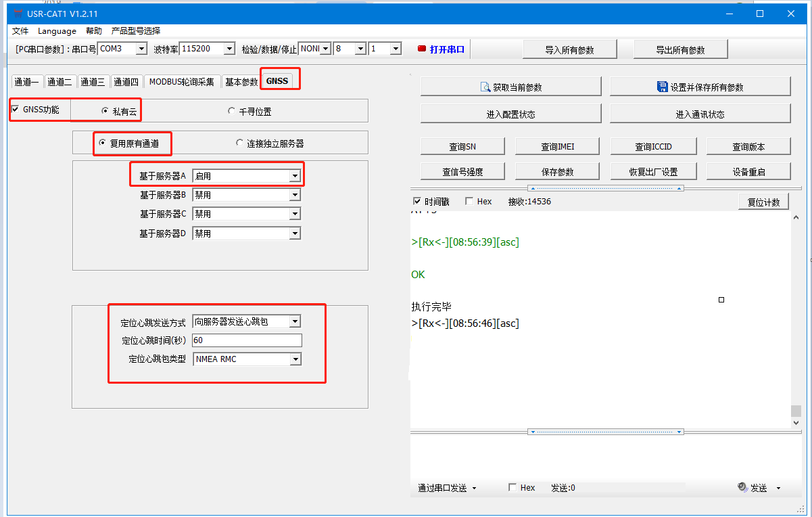Click the 查信号强度 button
Image resolution: width=812 pixels, height=517 pixels.
click(462, 171)
